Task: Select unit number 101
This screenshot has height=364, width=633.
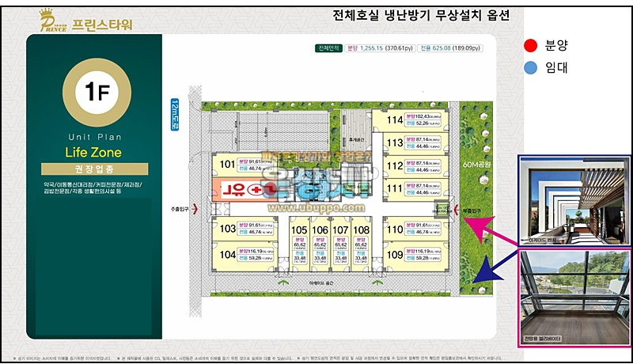Action: click(227, 165)
